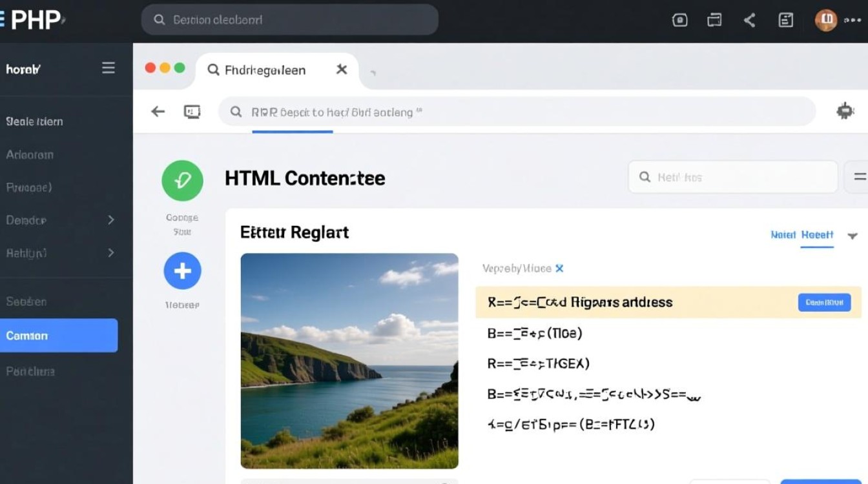Expand the Deradce sidebar item chevron

pos(110,220)
